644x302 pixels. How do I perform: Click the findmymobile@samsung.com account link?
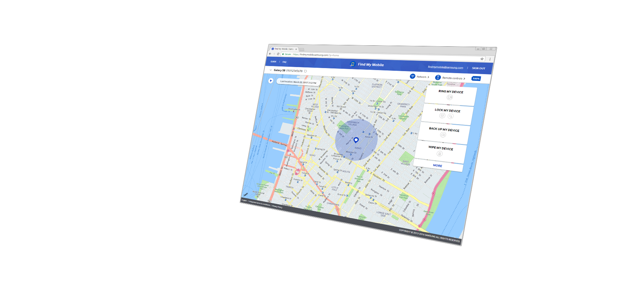point(445,67)
